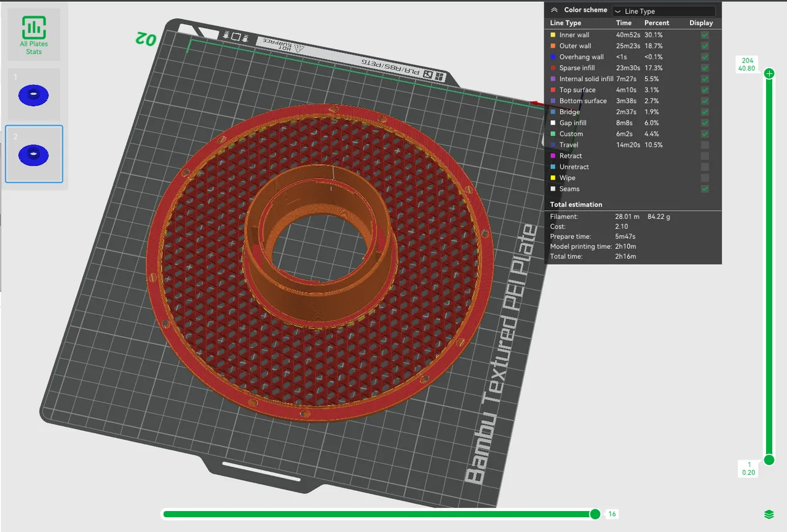Hide Sparse infill lines

pos(704,68)
